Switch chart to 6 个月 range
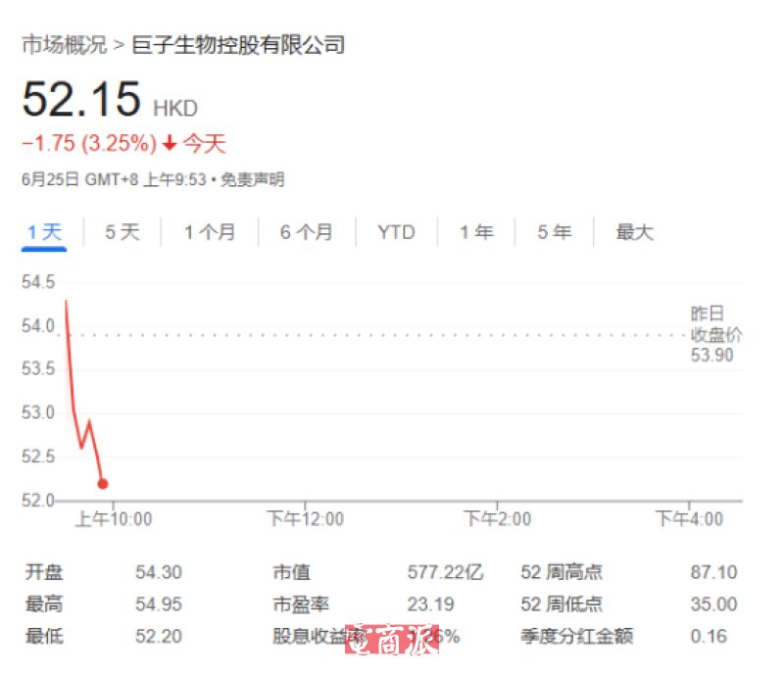The height and width of the screenshot is (676, 784). tap(307, 232)
